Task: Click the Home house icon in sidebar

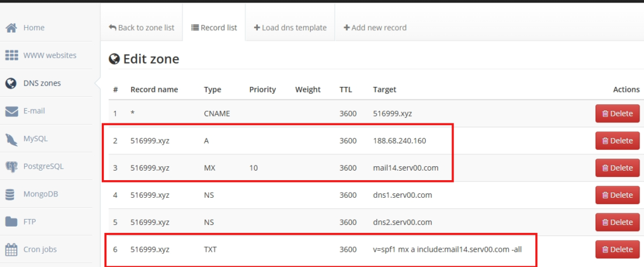Action: click(11, 28)
